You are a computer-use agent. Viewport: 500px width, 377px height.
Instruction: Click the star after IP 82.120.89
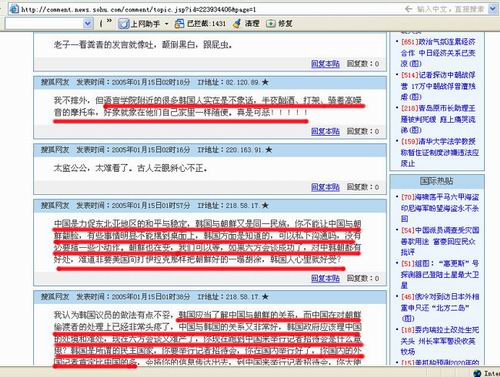click(265, 82)
